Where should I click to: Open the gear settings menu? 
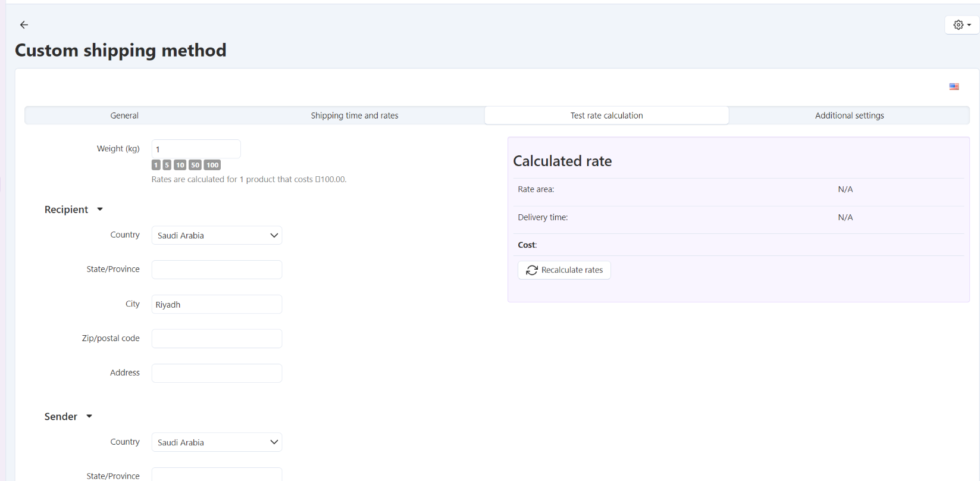[962, 25]
